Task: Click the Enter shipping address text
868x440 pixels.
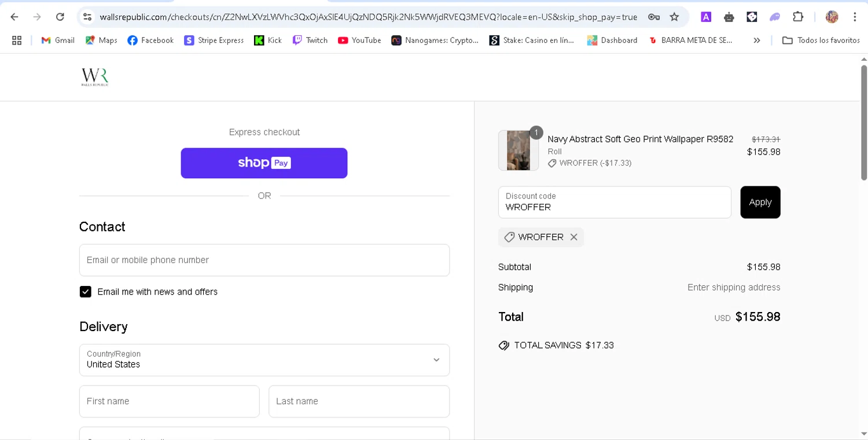Action: coord(734,287)
